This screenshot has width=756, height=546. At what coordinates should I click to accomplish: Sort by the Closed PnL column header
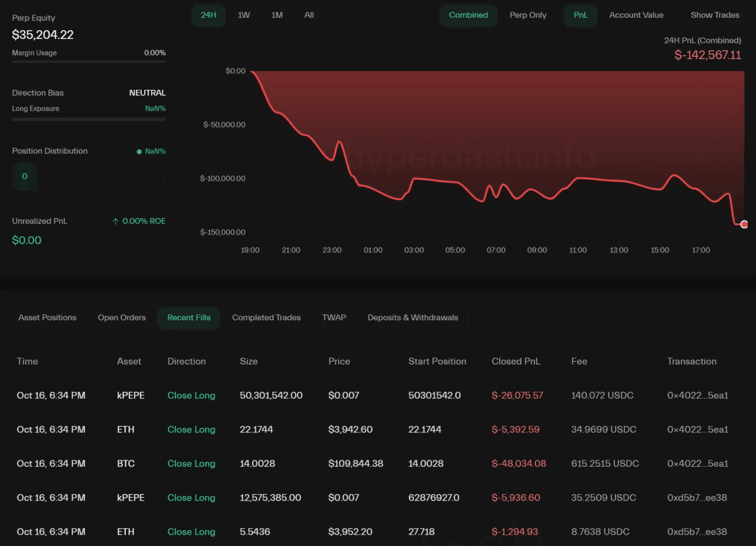[x=516, y=362]
